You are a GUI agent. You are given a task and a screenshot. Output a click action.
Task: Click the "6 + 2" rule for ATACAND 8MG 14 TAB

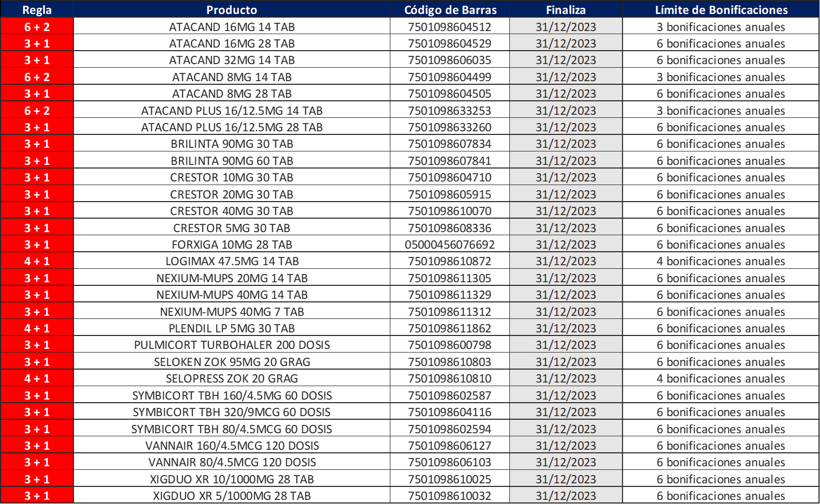[37, 77]
